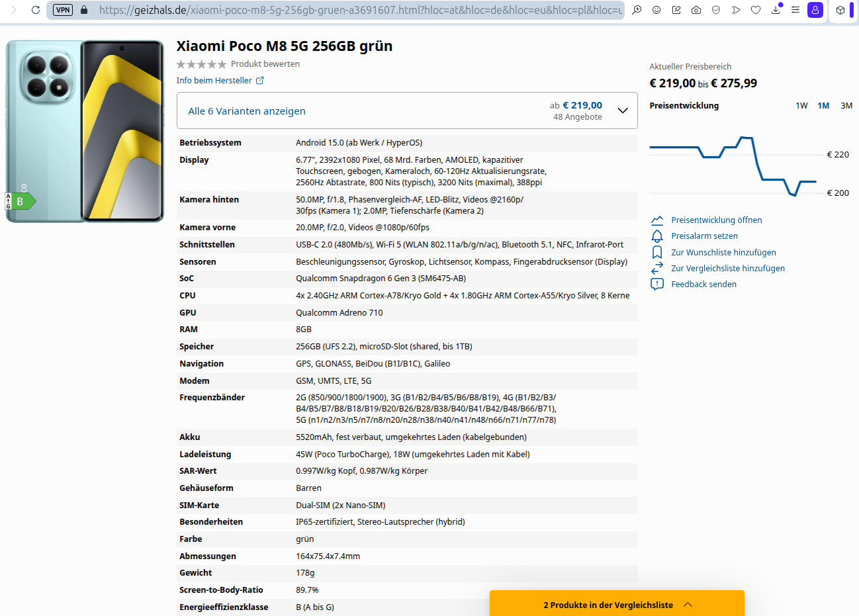Click the padlock site security icon
Image resolution: width=859 pixels, height=616 pixels.
point(83,10)
